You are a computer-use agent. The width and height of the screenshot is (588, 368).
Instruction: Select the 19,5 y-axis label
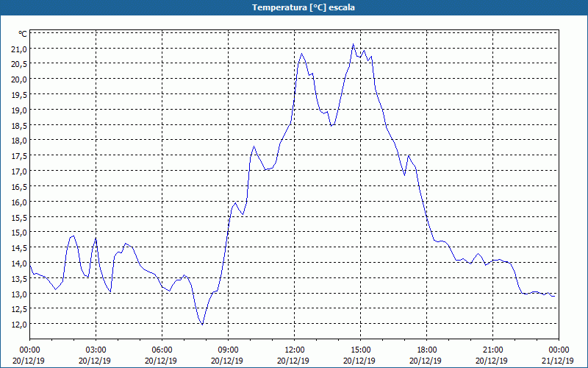click(x=20, y=95)
